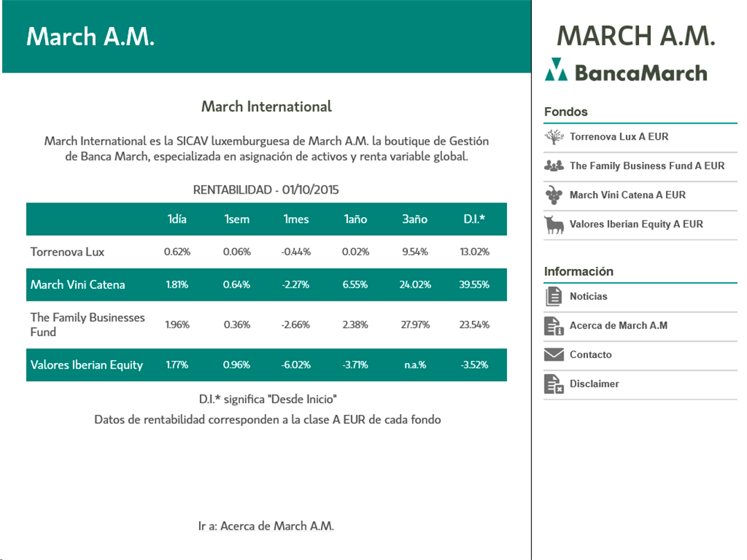Image resolution: width=747 pixels, height=560 pixels.
Task: Click Family Businesses Fund 27.97% value
Action: (x=415, y=325)
